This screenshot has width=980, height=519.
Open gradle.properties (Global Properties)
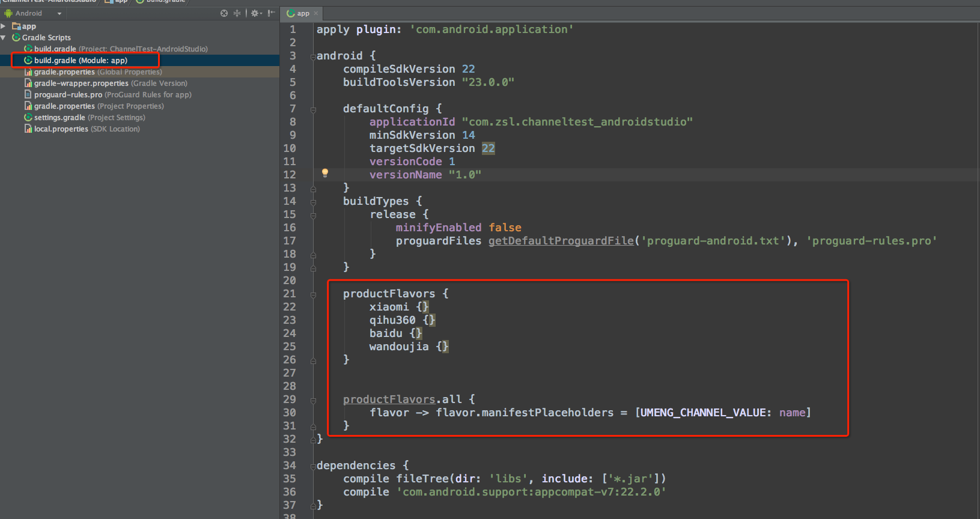tap(93, 72)
